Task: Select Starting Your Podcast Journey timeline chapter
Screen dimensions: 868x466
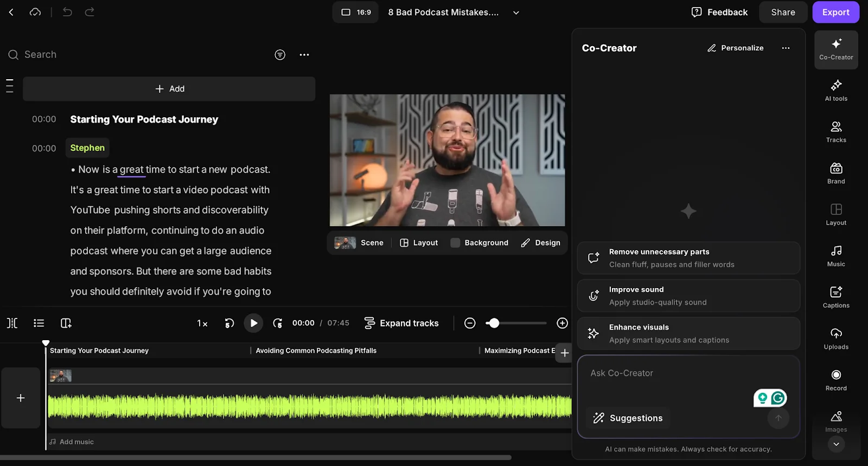Action: 99,350
